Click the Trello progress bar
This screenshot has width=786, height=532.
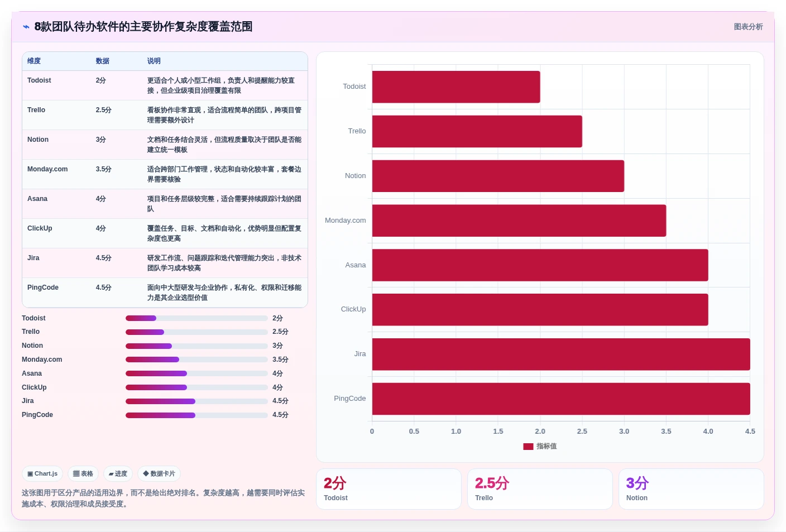[x=196, y=332]
